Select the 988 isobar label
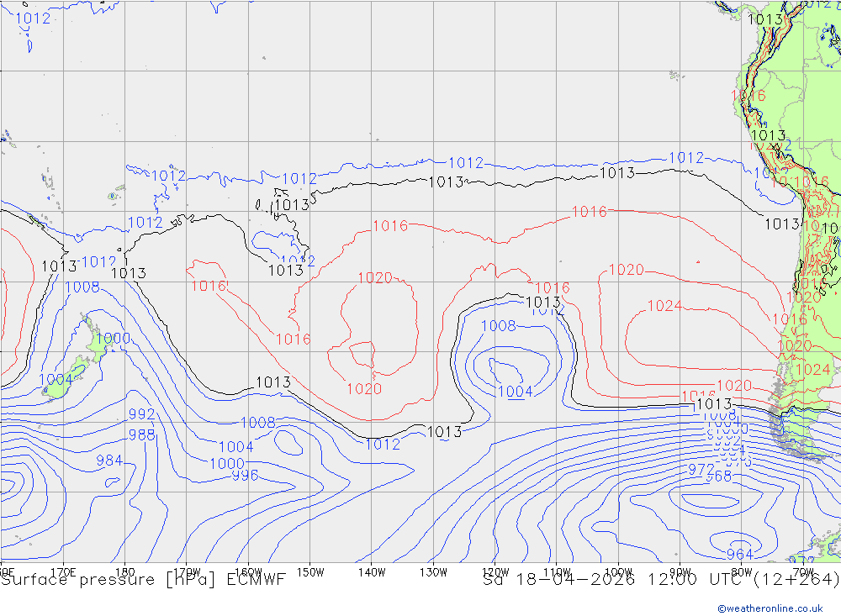 [141, 434]
